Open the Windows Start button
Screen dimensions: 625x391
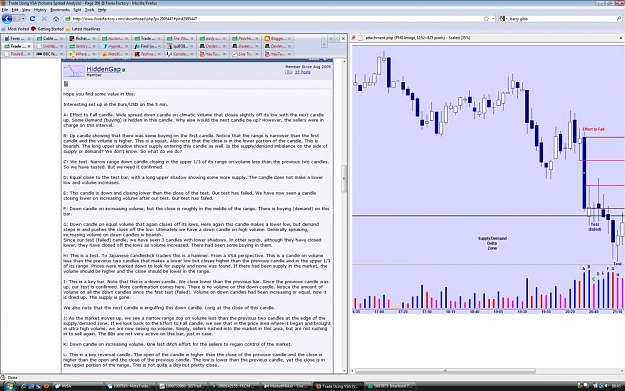coord(9,386)
